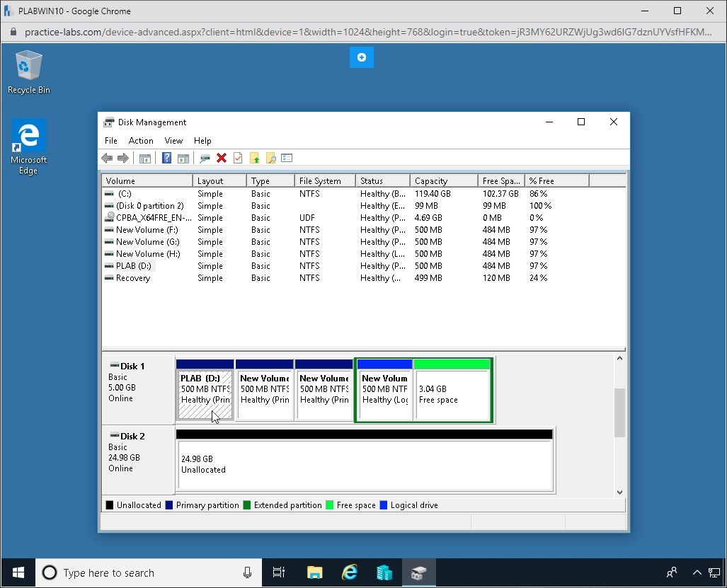Click the blue plus button at top of lab

pyautogui.click(x=362, y=57)
